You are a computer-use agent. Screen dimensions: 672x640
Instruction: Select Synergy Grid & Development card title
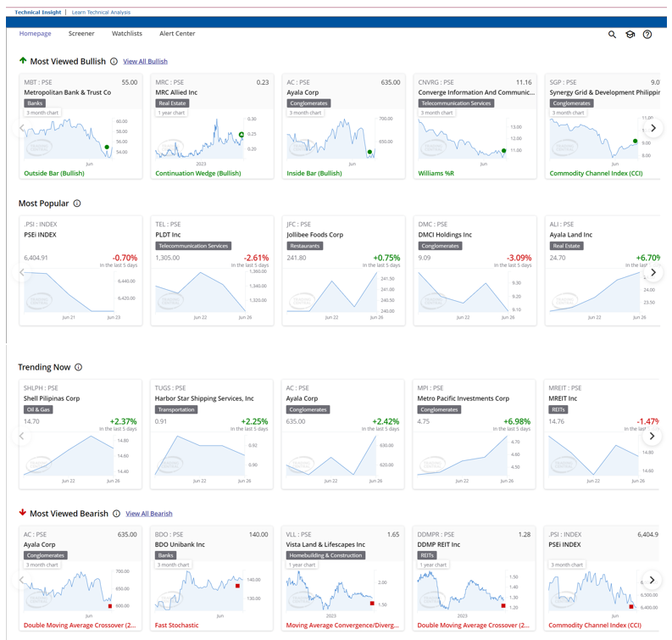pos(604,92)
